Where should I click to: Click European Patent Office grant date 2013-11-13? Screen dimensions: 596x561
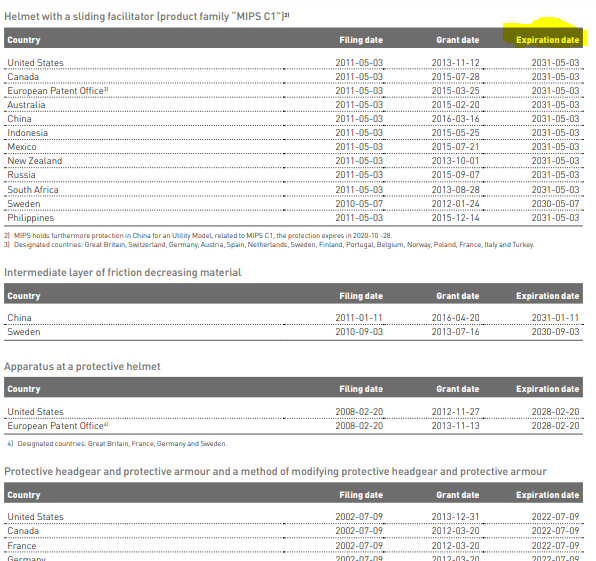point(455,426)
